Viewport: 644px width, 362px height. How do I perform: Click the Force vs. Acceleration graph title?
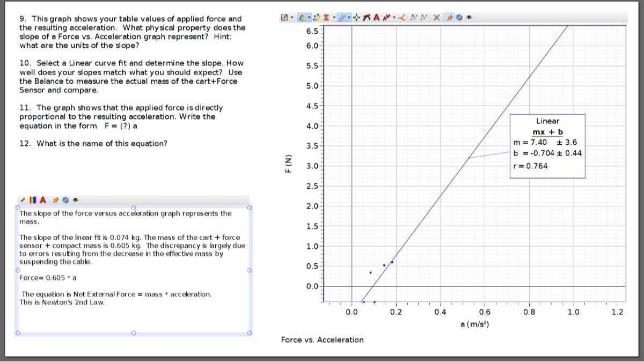point(322,339)
